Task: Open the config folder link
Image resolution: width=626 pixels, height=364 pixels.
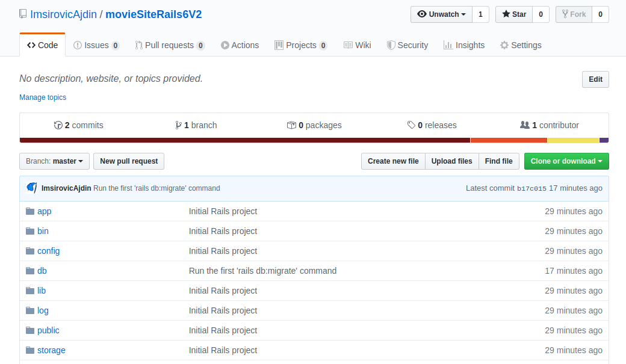Action: tap(49, 251)
